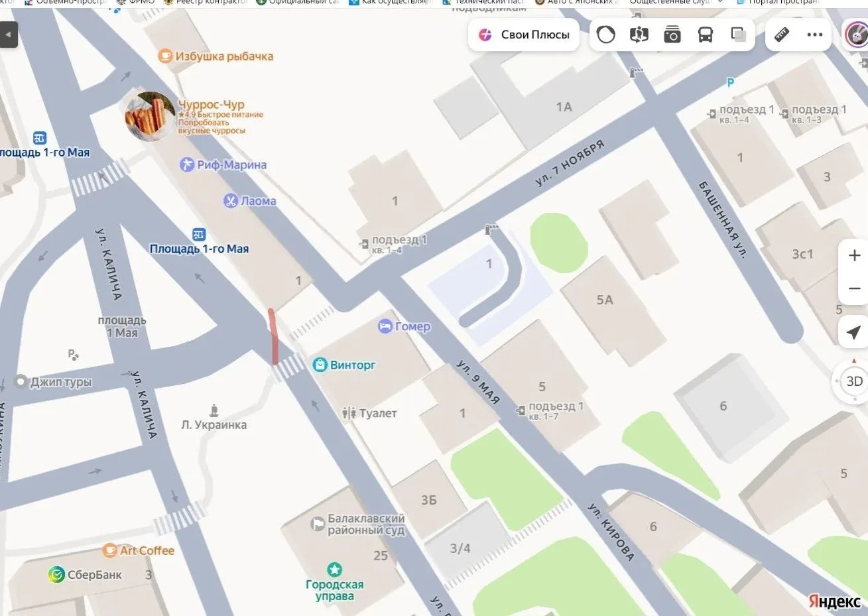Click the my location arrow icon
Image resolution: width=868 pixels, height=616 pixels.
coord(854,333)
